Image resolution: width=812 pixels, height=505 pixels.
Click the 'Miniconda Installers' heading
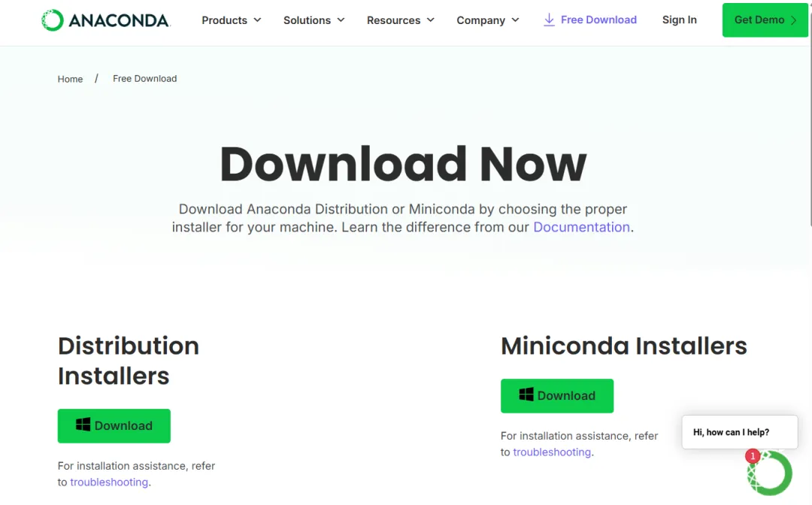point(623,346)
